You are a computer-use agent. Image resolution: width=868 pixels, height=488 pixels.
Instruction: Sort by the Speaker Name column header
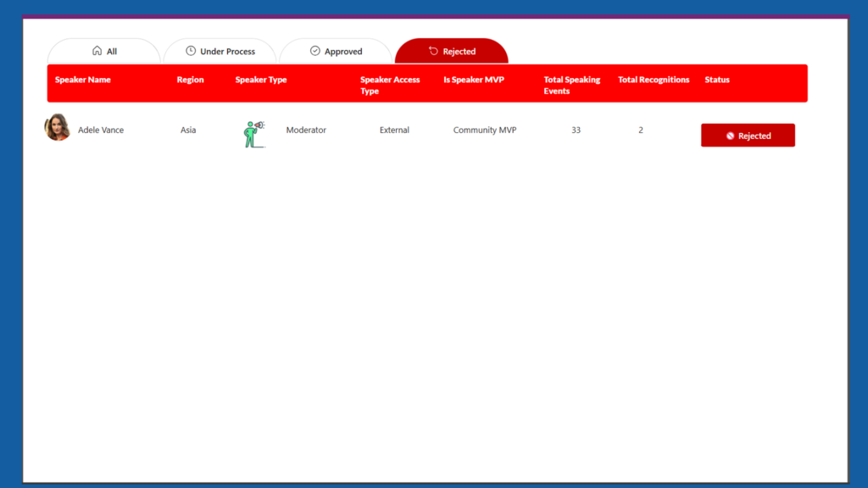click(83, 80)
